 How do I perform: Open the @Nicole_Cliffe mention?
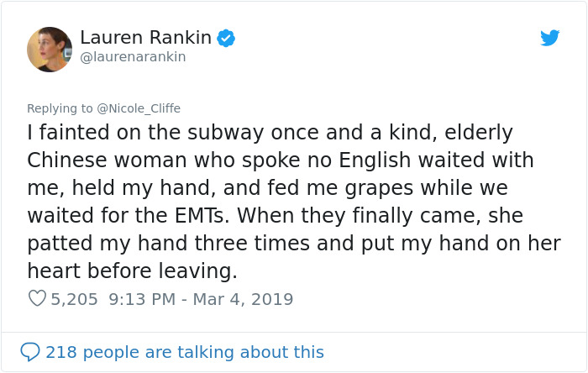point(139,108)
